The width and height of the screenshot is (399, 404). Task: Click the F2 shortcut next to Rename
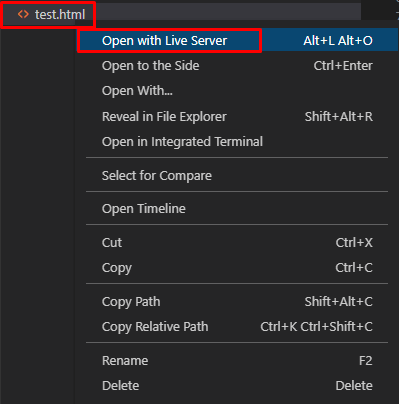[365, 361]
